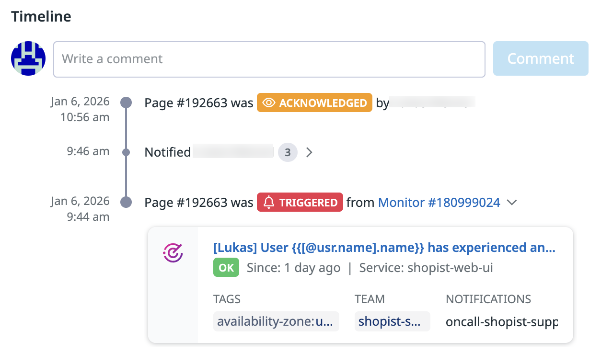Click the 10:56 am acknowledged timeline dot
The height and width of the screenshot is (364, 601).
(x=126, y=102)
